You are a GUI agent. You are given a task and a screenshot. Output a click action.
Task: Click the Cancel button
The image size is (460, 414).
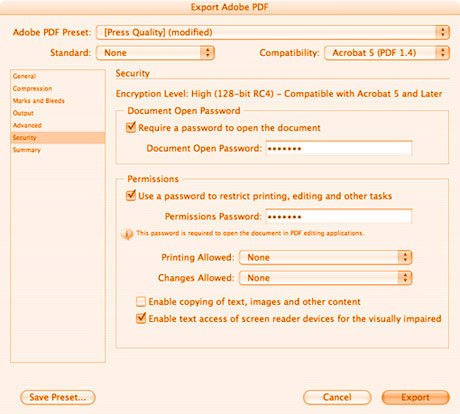tap(337, 397)
